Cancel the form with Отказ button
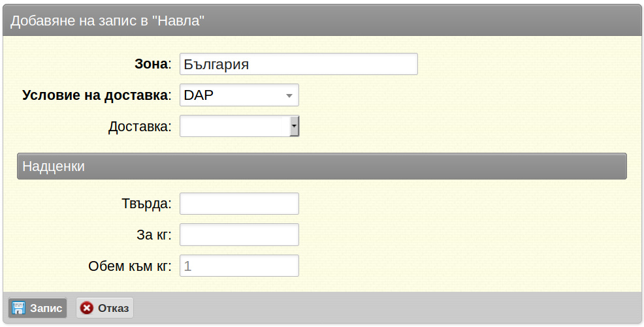Image resolution: width=644 pixels, height=327 pixels. pyautogui.click(x=105, y=307)
